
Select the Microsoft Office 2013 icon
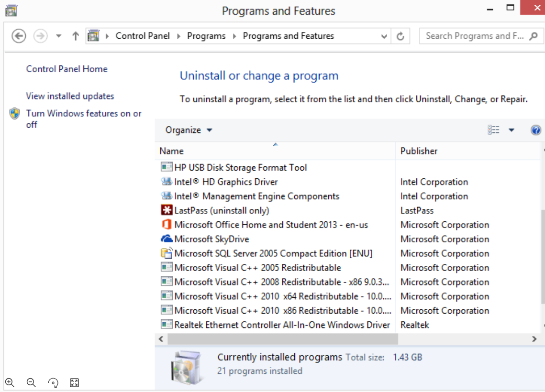pyautogui.click(x=167, y=224)
